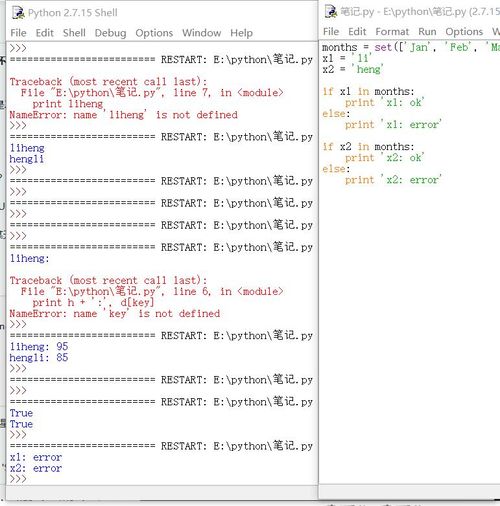
Task: Click the 'print liheng' traceback line
Action: tap(68, 104)
